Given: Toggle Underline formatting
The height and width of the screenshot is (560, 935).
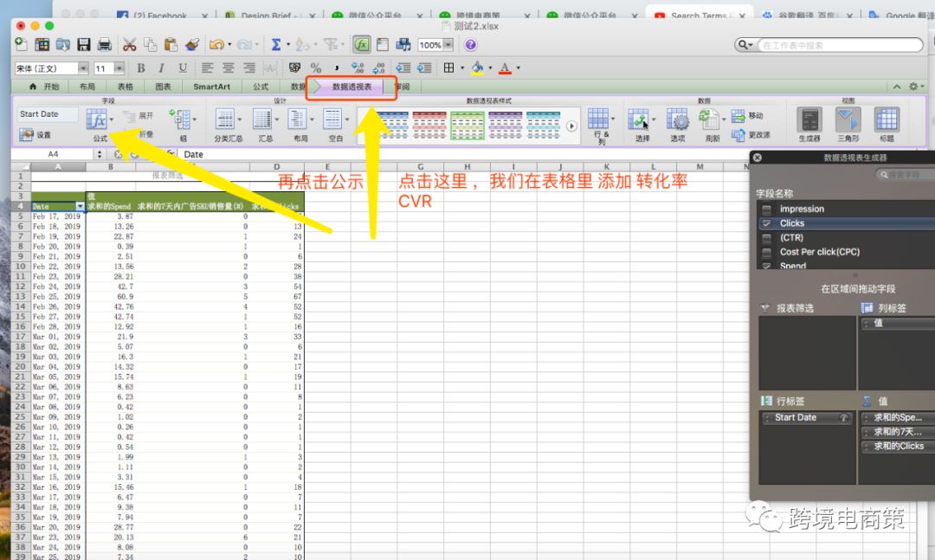Looking at the screenshot, I should (x=183, y=68).
